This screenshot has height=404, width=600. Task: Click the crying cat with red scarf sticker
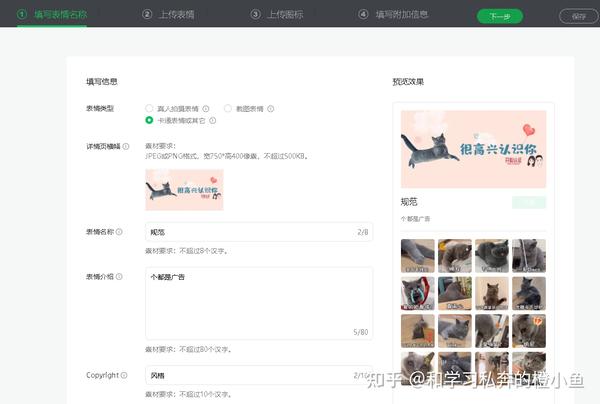tap(417, 293)
